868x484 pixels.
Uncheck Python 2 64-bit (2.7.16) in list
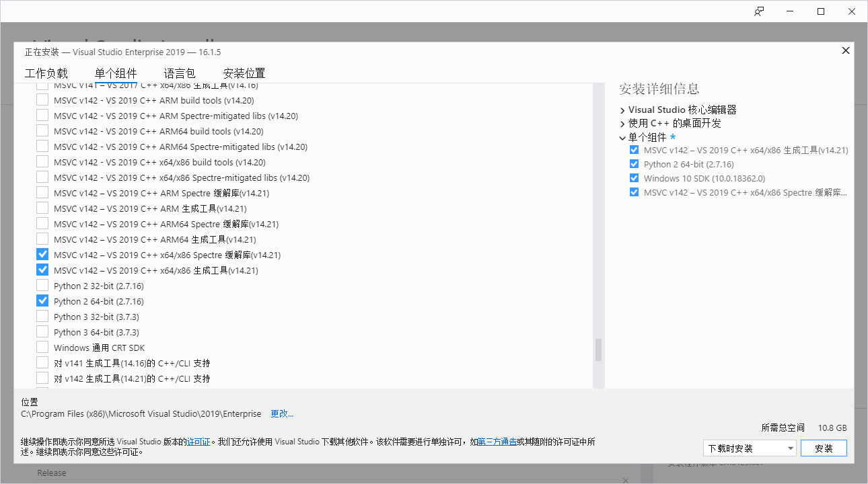pos(42,301)
